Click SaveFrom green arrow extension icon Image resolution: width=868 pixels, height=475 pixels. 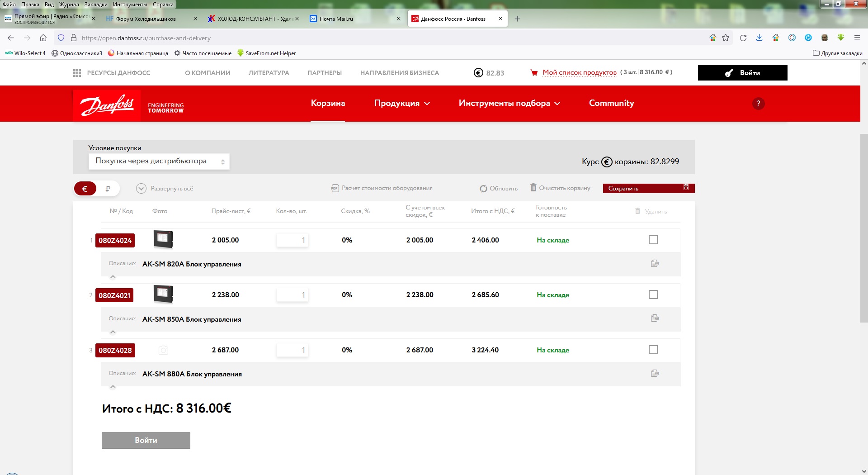[840, 38]
